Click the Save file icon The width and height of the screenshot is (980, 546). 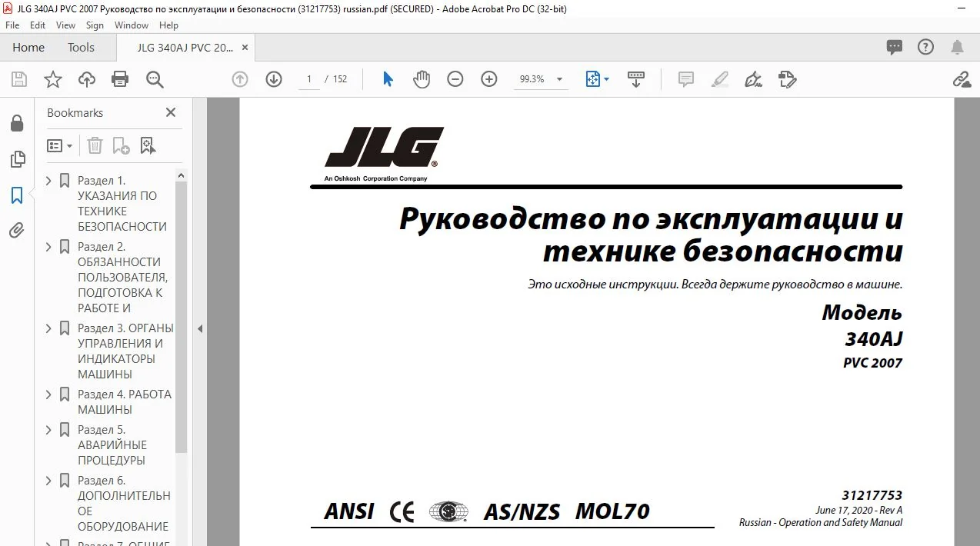19,79
